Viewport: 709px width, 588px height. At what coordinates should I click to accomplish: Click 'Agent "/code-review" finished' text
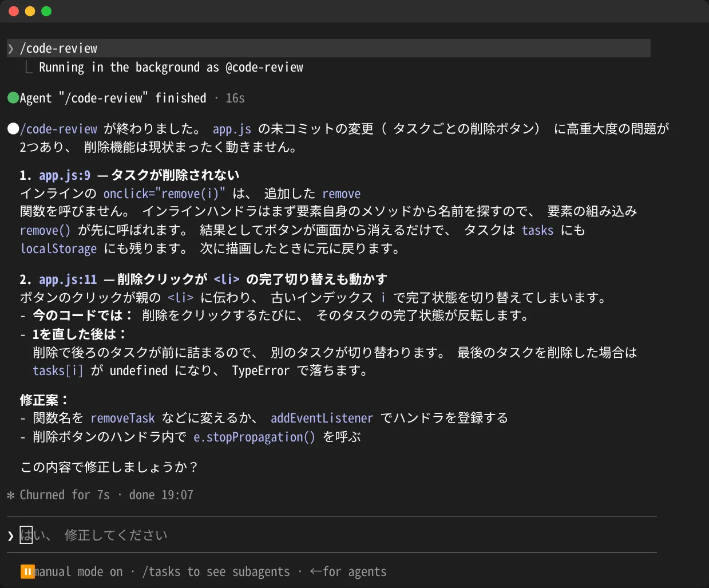(113, 98)
